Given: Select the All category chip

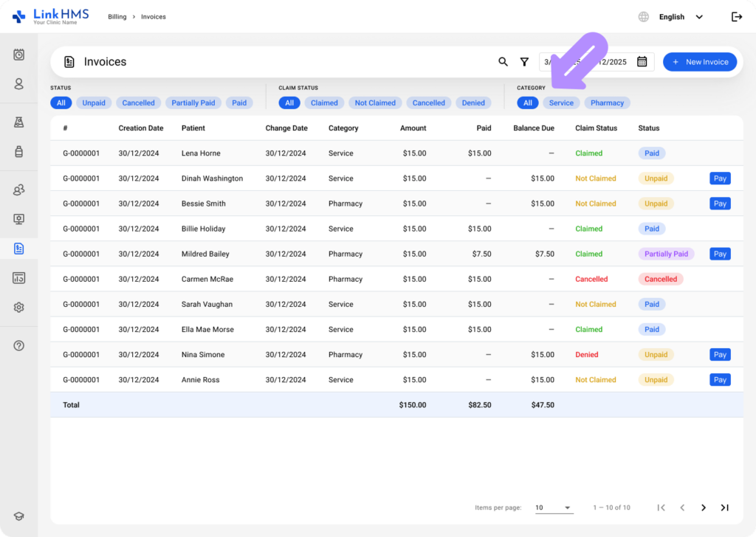Looking at the screenshot, I should [528, 103].
